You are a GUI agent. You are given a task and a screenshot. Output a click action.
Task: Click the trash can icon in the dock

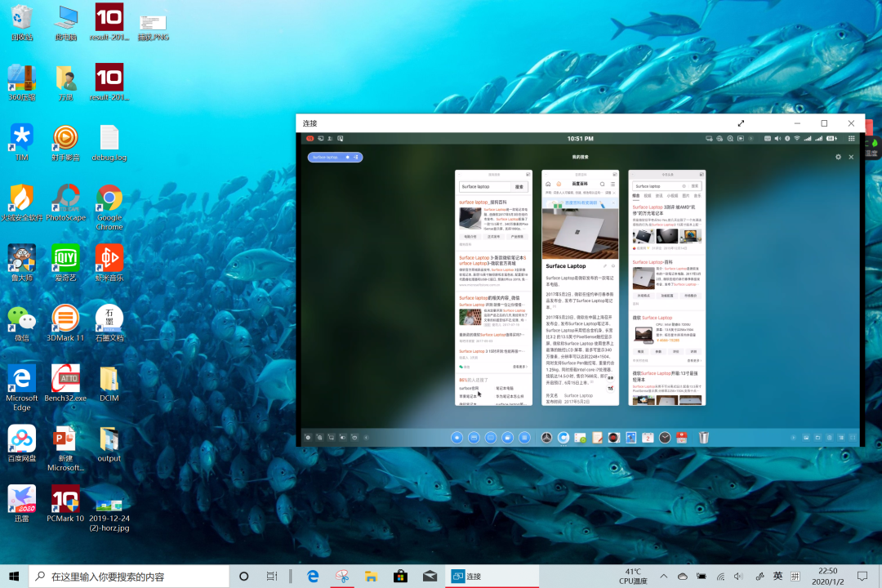pos(704,438)
